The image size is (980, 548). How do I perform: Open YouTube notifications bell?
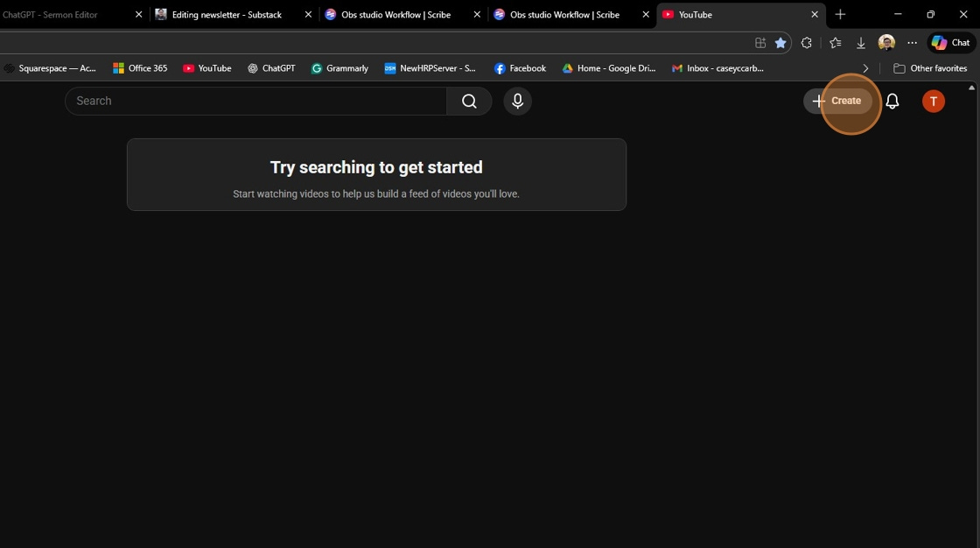pos(892,101)
